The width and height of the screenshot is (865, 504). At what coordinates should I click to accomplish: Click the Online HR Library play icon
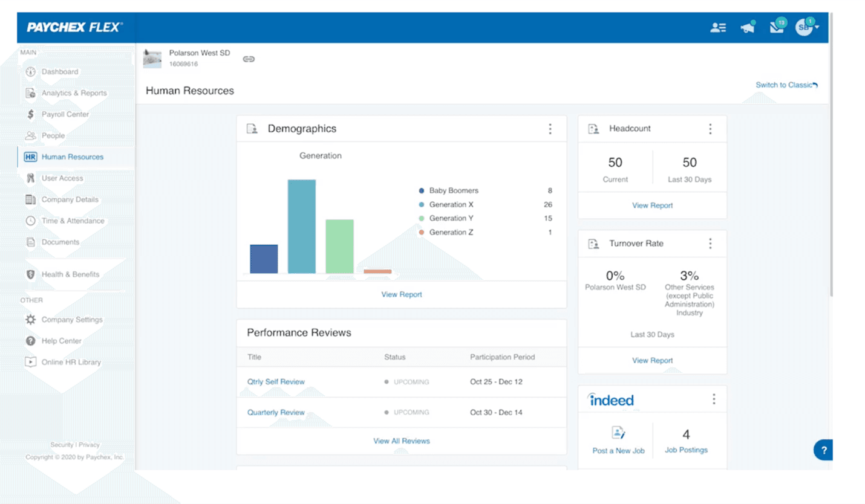(x=31, y=362)
